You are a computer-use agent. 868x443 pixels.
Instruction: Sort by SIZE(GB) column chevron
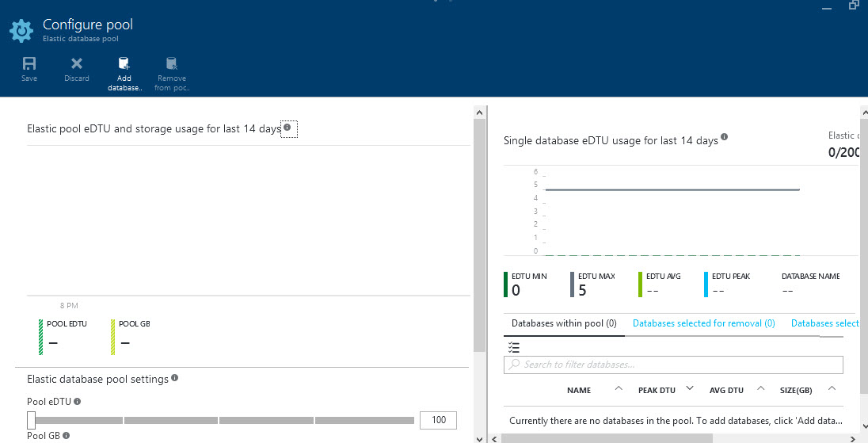tap(832, 388)
